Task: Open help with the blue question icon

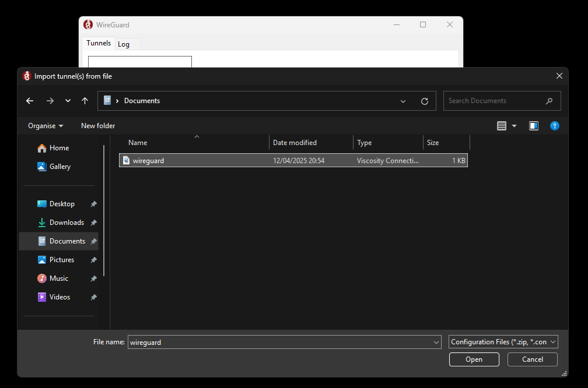Action: [x=554, y=126]
